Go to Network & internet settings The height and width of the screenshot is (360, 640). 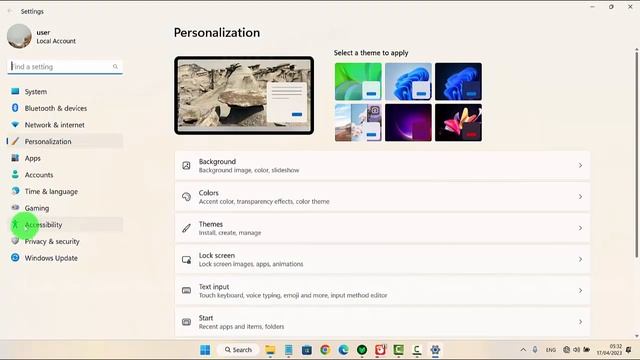click(65, 125)
